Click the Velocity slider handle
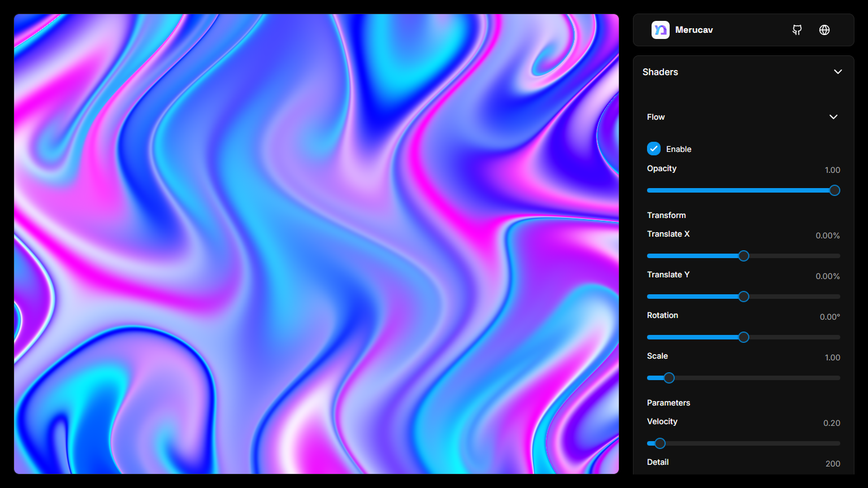868x488 pixels. coord(660,443)
